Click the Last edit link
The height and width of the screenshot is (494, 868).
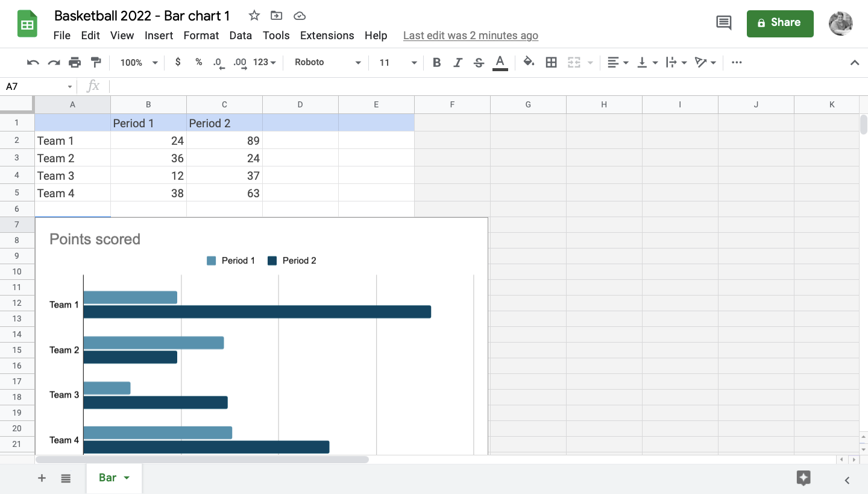(470, 36)
